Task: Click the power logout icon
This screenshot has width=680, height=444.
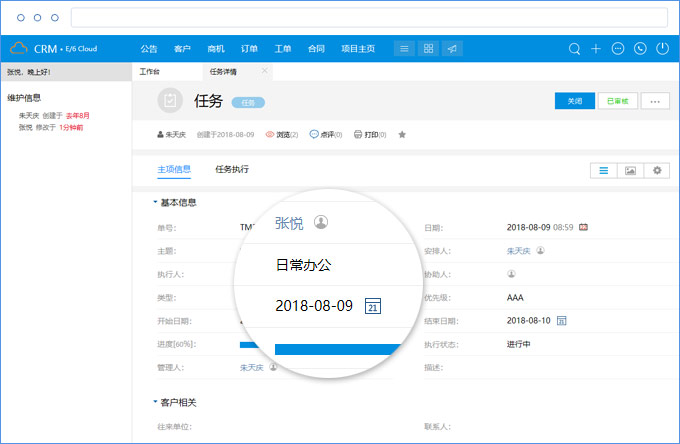Action: (662, 48)
